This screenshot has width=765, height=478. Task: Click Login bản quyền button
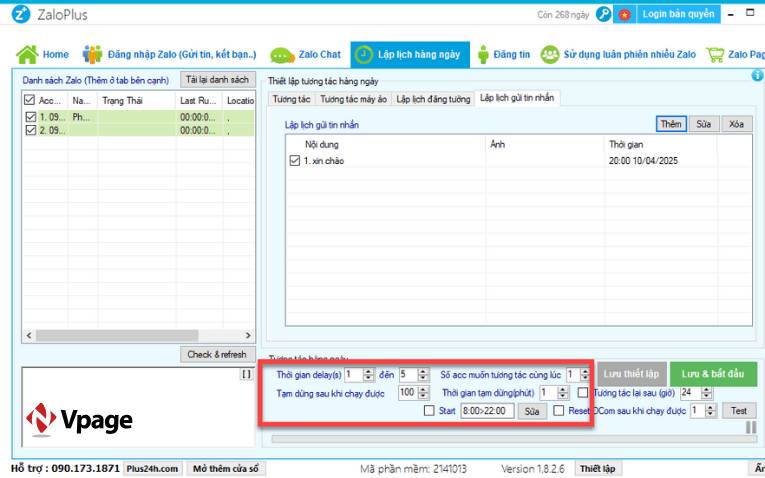click(678, 14)
